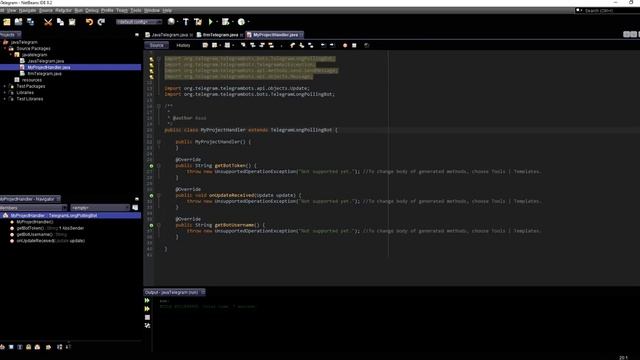Collapse the Source Packages node

5,49
